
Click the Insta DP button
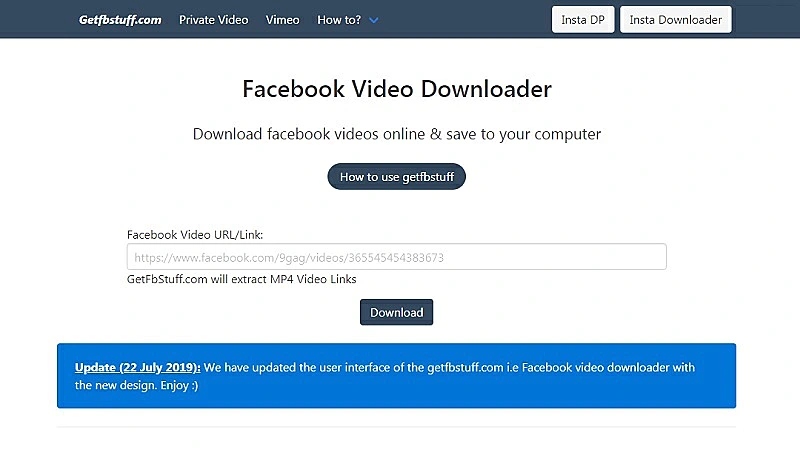coord(583,19)
